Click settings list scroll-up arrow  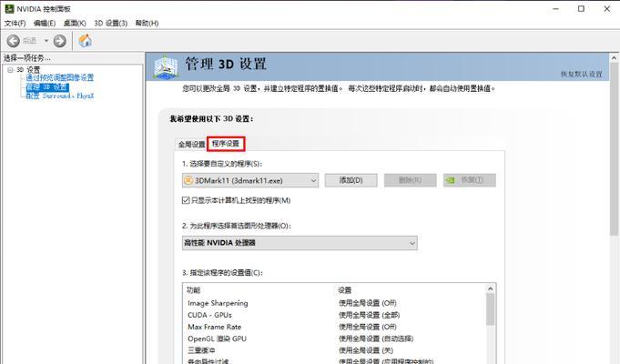[491, 288]
